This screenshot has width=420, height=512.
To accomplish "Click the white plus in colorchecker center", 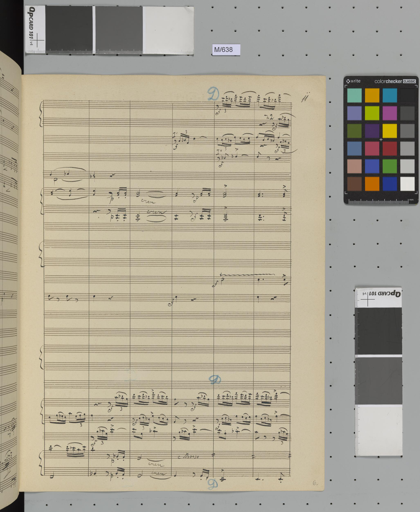I will pos(381,139).
